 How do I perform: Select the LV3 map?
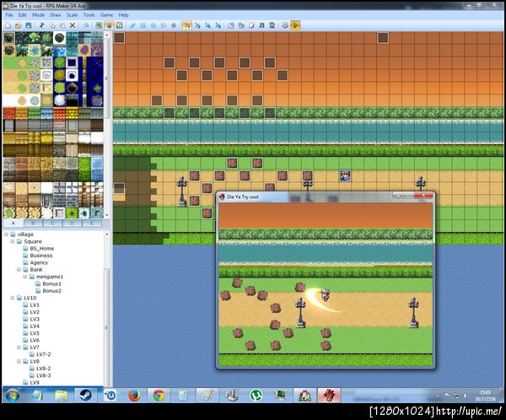point(35,319)
